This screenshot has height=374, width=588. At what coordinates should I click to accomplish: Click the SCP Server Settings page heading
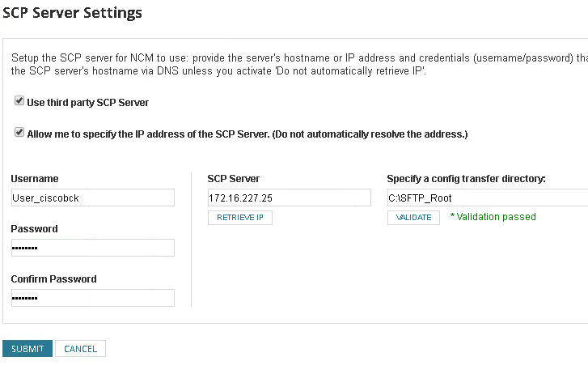click(x=73, y=13)
